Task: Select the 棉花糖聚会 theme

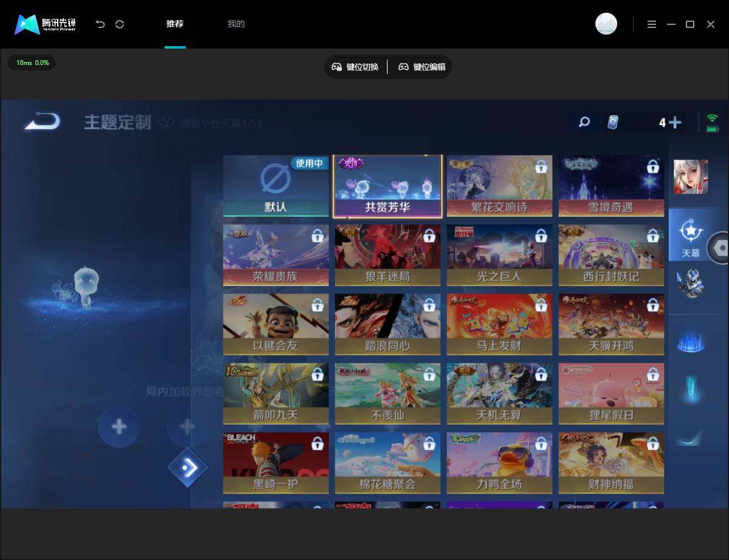Action: [x=388, y=463]
